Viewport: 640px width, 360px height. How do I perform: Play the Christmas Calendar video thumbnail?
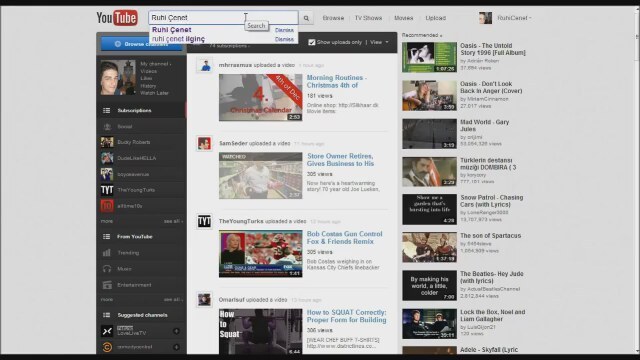pyautogui.click(x=260, y=98)
